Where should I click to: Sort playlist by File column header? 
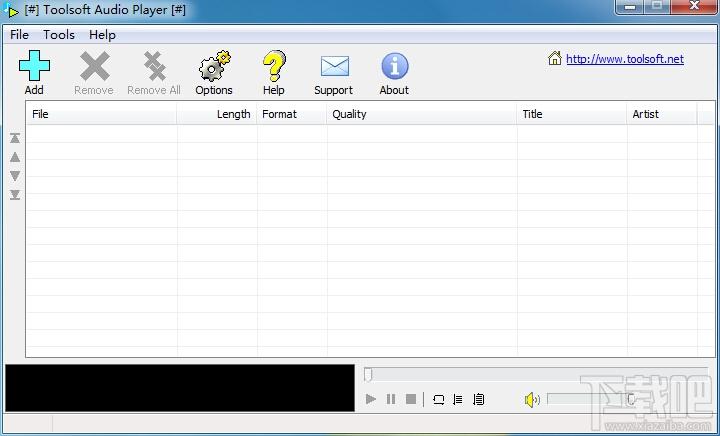[101, 114]
